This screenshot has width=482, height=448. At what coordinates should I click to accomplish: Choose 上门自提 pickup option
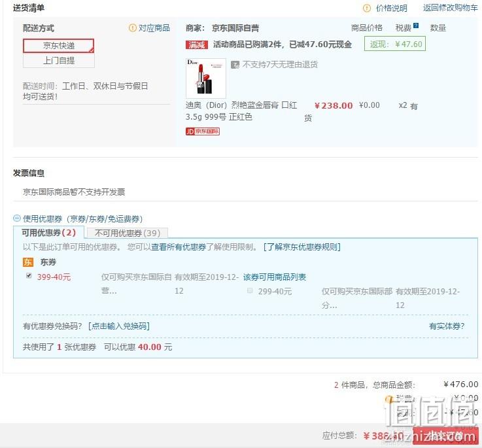58,61
